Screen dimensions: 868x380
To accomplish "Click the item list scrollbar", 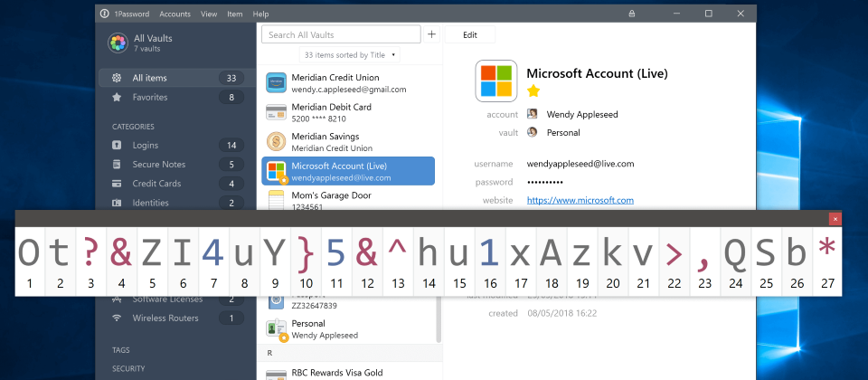I will tap(439, 318).
